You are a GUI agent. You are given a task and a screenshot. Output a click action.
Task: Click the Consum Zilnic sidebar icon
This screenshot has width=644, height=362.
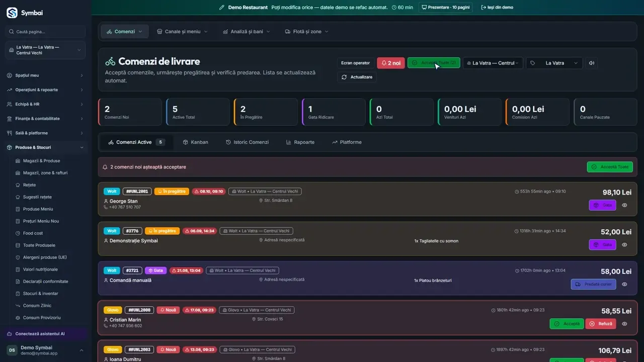tap(18, 306)
